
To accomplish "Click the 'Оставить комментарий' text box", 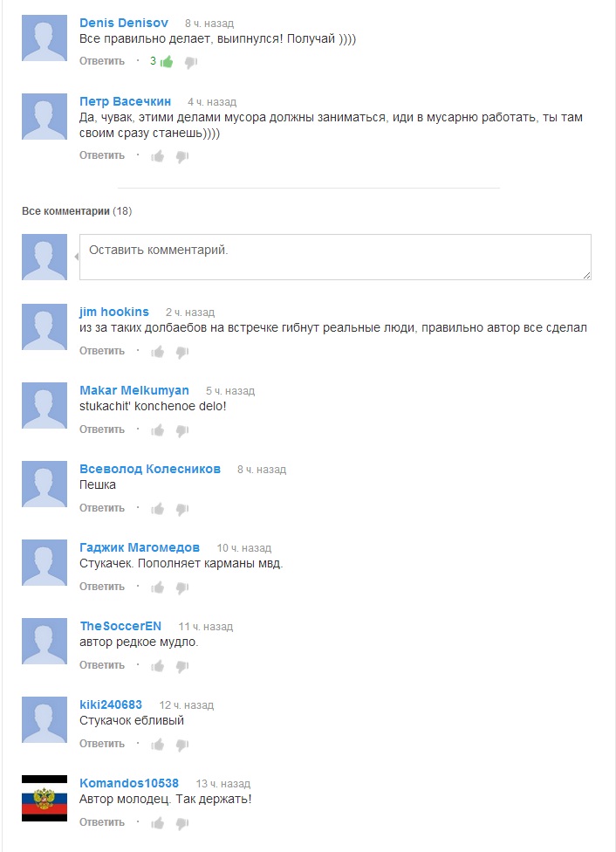I will click(335, 257).
